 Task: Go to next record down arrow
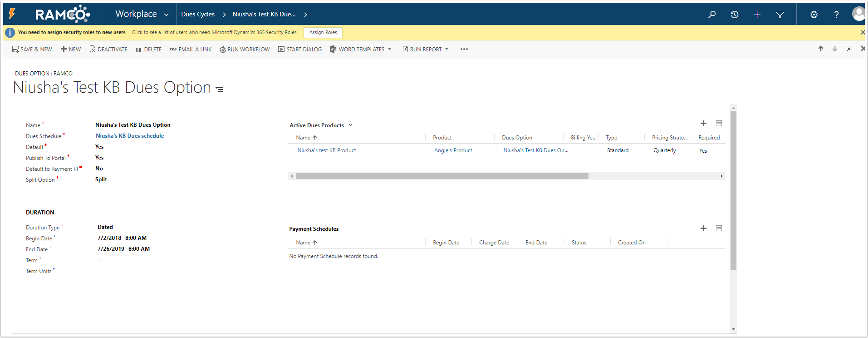point(835,49)
